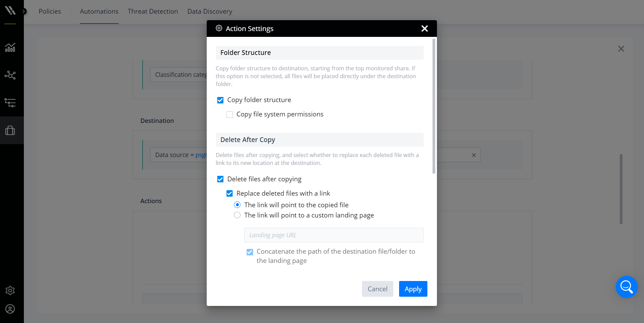Apply the Action Settings
The height and width of the screenshot is (323, 644).
pos(413,289)
